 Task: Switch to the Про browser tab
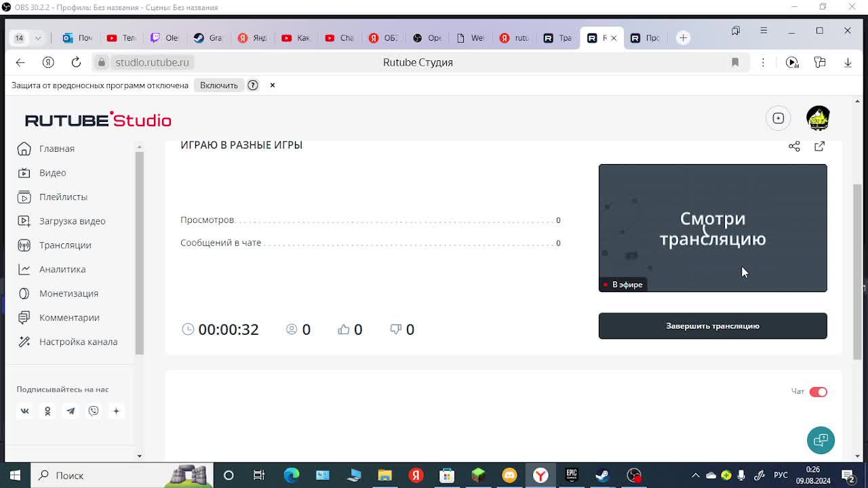pos(645,38)
